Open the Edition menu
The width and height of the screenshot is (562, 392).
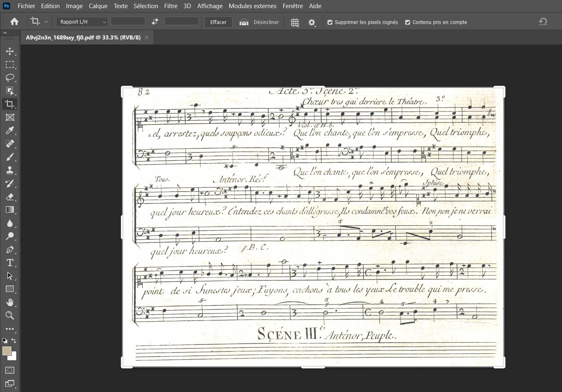(50, 6)
